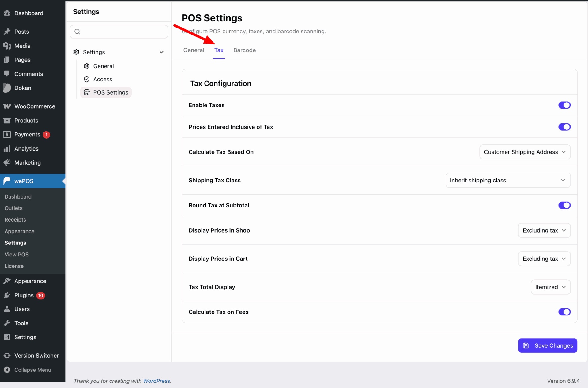588x388 pixels.
Task: Open the Tax Total Display dropdown
Action: (551, 287)
